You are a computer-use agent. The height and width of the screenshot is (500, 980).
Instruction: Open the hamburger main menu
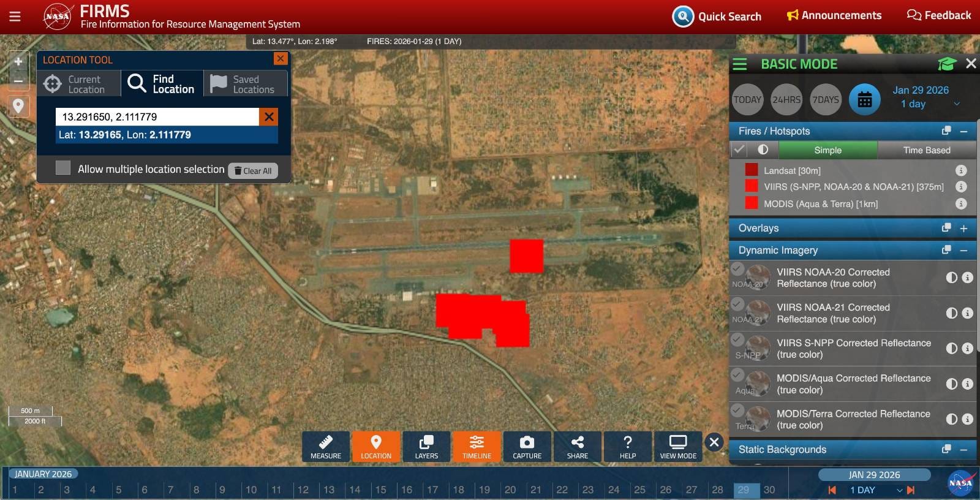[15, 17]
